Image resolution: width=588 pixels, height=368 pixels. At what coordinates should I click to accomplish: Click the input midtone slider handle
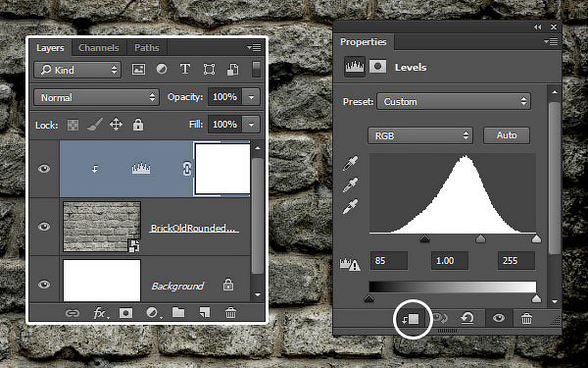tap(480, 238)
